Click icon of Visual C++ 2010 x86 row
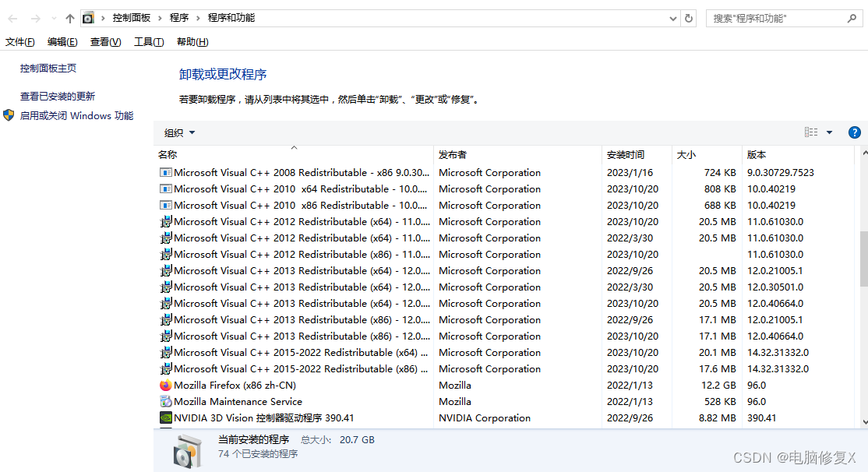The image size is (868, 472). tap(165, 206)
